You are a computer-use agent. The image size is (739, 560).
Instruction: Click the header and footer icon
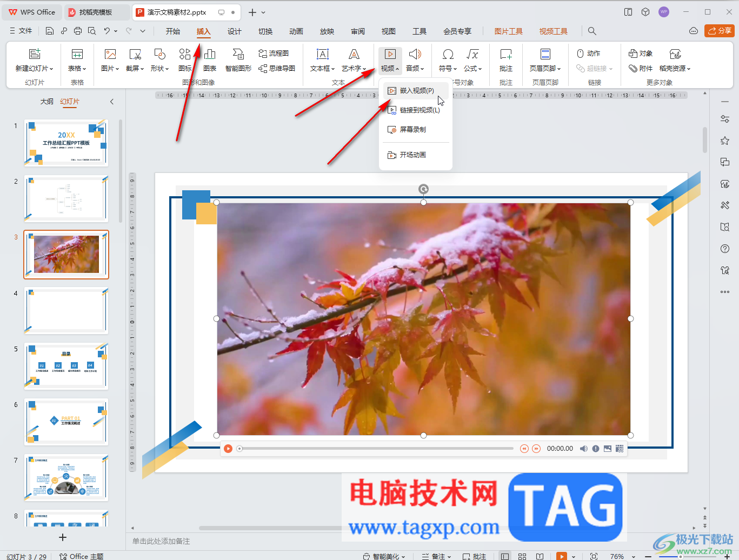pos(545,54)
